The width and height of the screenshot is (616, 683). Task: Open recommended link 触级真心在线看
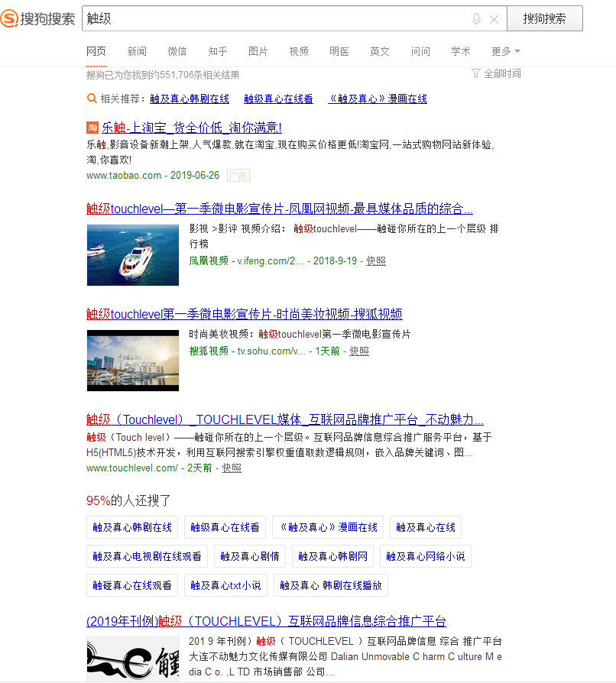tap(278, 99)
